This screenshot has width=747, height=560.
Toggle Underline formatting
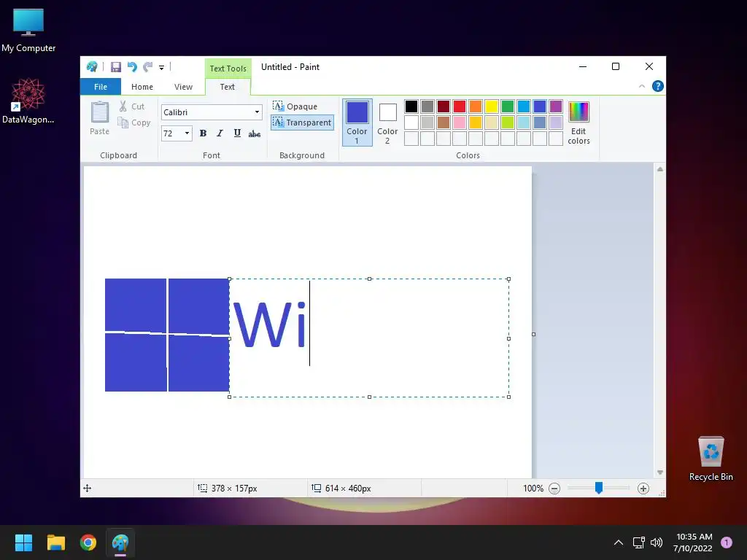pos(237,133)
